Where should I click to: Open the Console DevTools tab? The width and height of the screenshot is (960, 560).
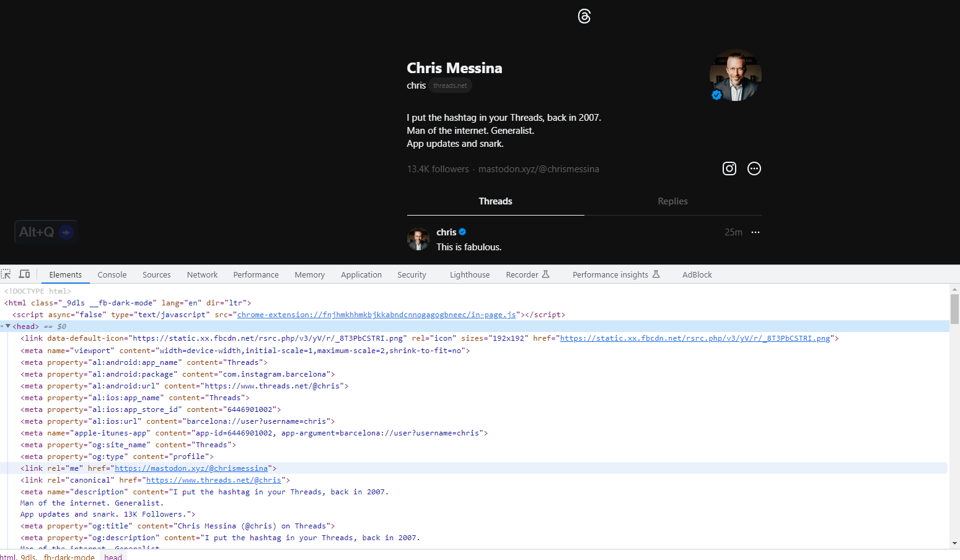pyautogui.click(x=112, y=274)
